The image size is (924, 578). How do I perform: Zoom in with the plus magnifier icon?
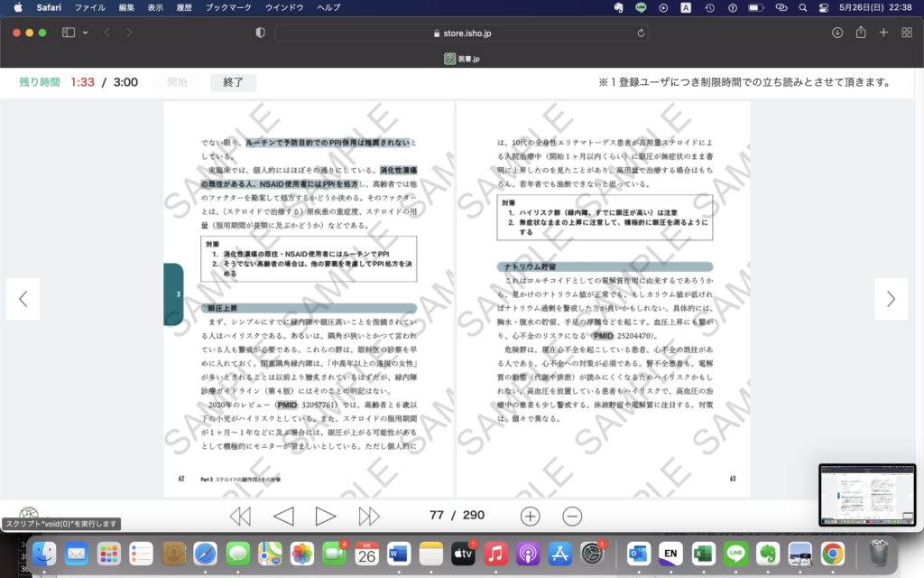[530, 516]
